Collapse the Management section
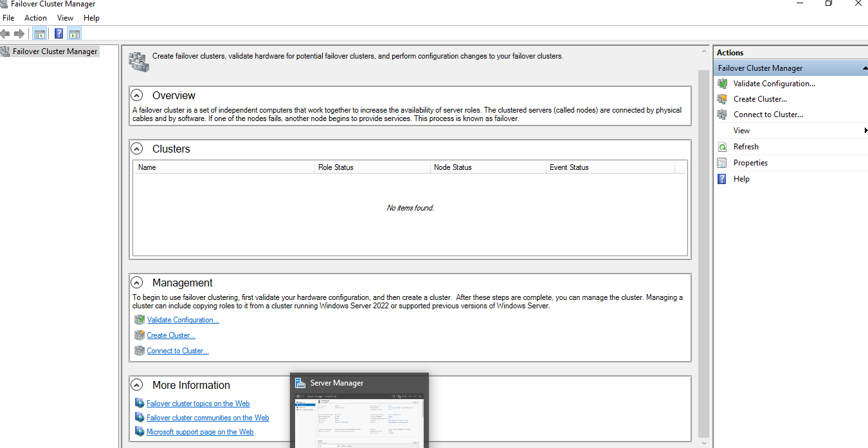The image size is (868, 448). (x=137, y=283)
